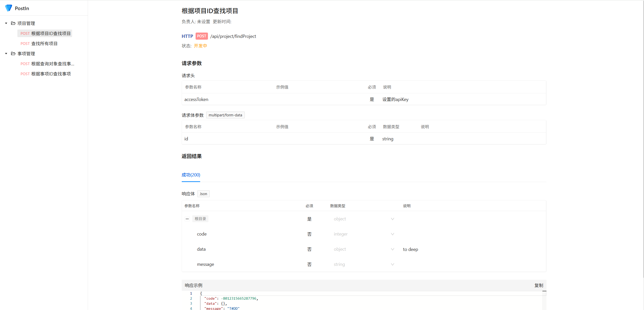Click the red POST method badge

[201, 36]
